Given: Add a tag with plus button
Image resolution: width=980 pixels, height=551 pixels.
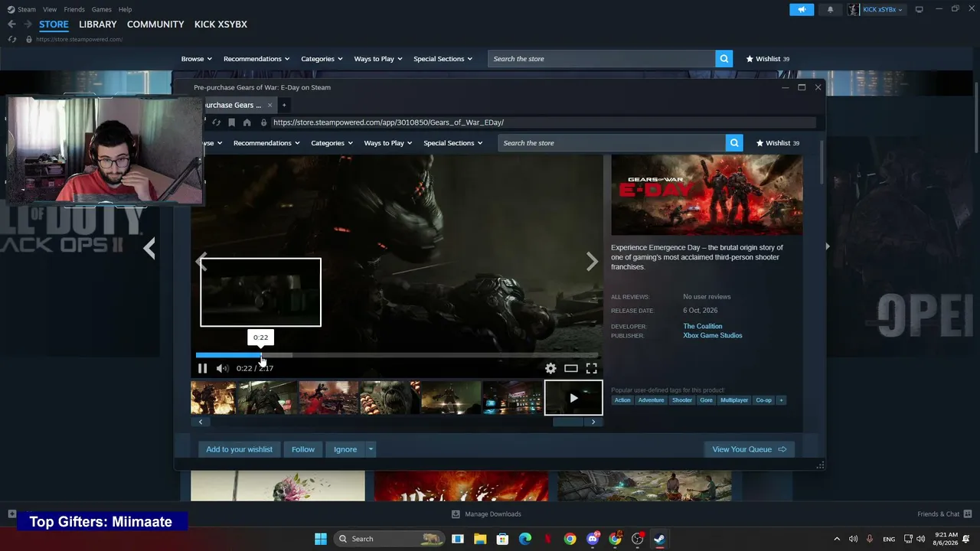Looking at the screenshot, I should 781,400.
